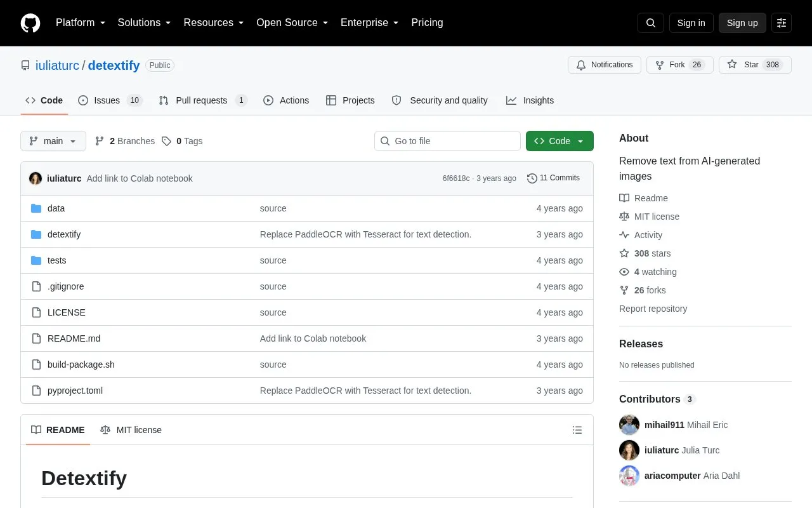Click the GitHub logo icon

coord(30,23)
